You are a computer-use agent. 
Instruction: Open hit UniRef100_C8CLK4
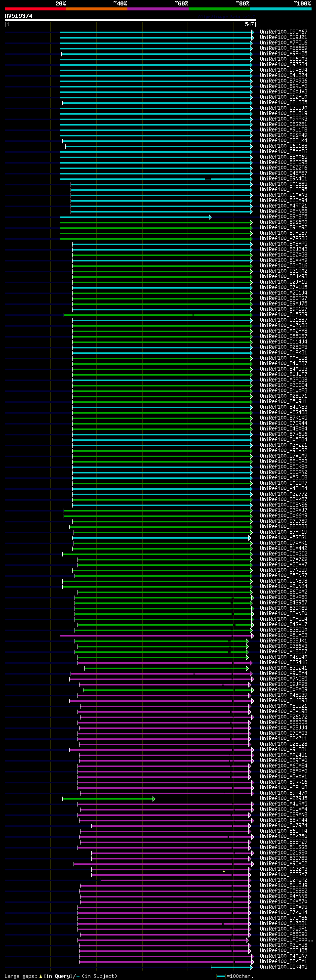click(283, 141)
